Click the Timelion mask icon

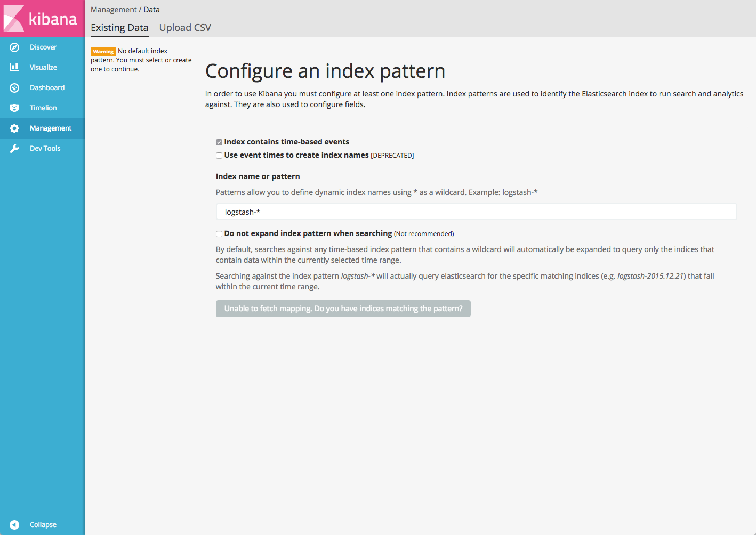[x=14, y=108]
